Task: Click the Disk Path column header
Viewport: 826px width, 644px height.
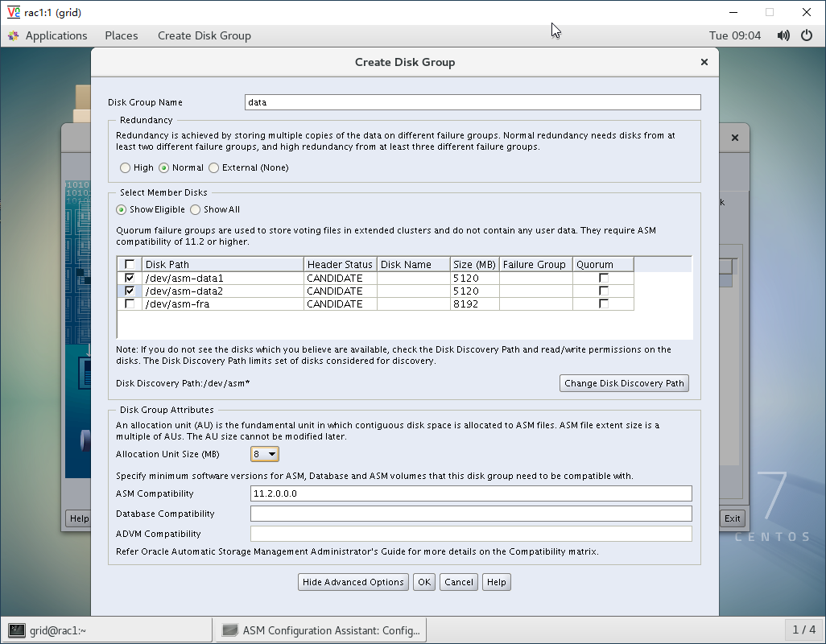Action: pyautogui.click(x=223, y=264)
